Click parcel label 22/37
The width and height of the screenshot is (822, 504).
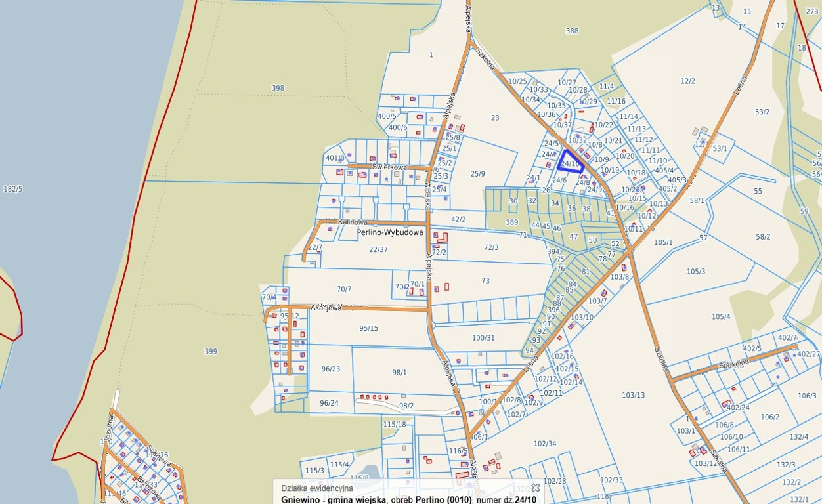click(x=378, y=249)
